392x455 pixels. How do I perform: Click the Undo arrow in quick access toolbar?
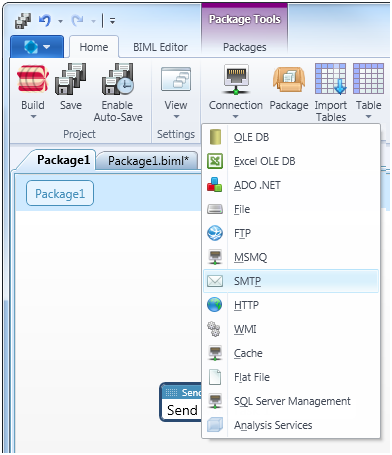[45, 21]
